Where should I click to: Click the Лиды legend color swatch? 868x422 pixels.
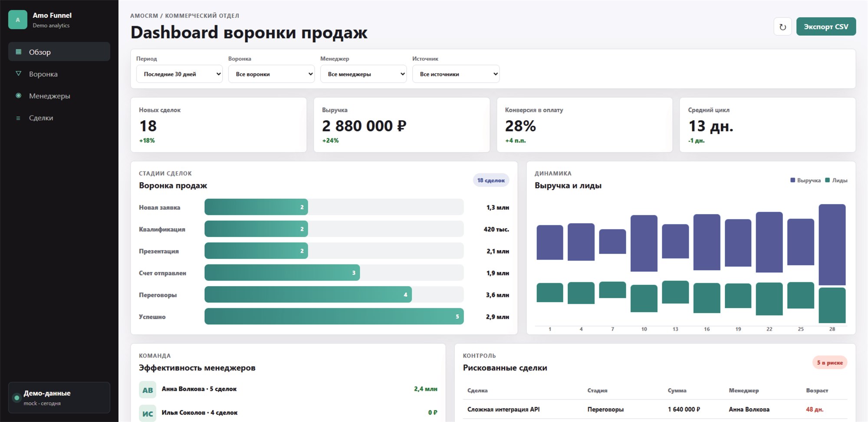click(827, 180)
